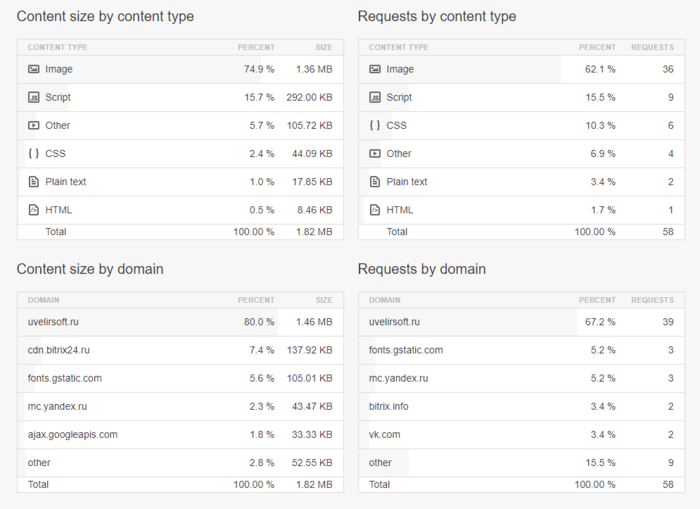The height and width of the screenshot is (509, 700).
Task: Click the Script JS icon in Content size table
Action: pos(33,97)
